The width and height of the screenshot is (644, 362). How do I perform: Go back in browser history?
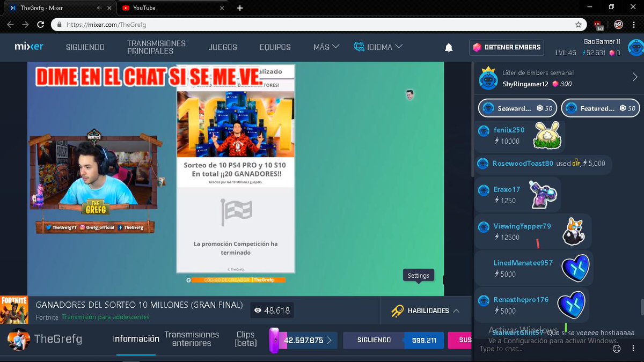[x=10, y=25]
